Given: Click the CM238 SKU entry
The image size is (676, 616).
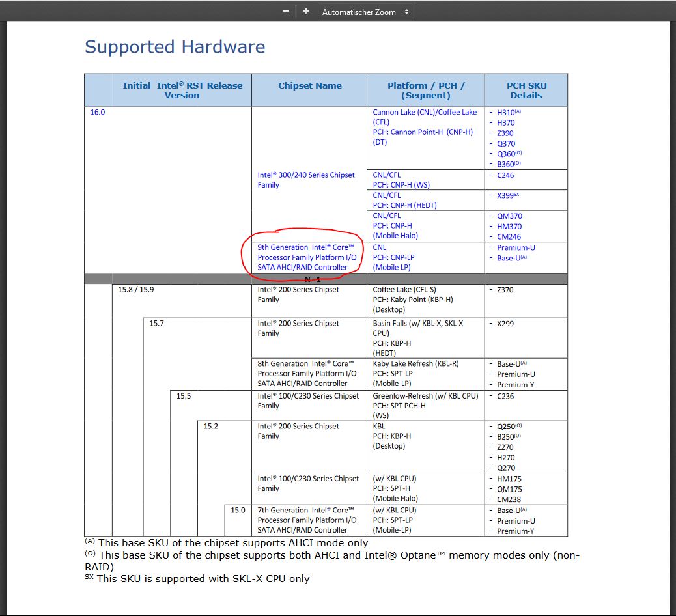Looking at the screenshot, I should click(509, 499).
